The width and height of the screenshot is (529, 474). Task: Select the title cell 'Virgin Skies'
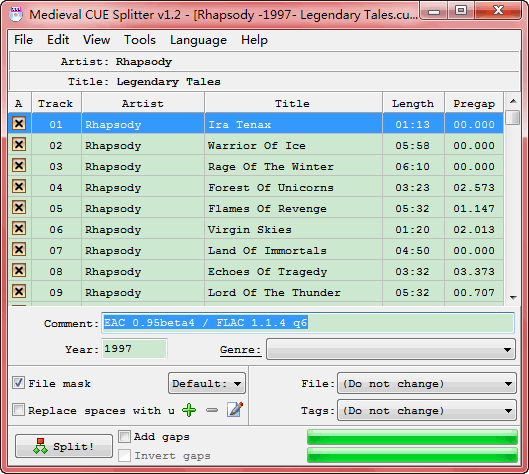tap(293, 228)
